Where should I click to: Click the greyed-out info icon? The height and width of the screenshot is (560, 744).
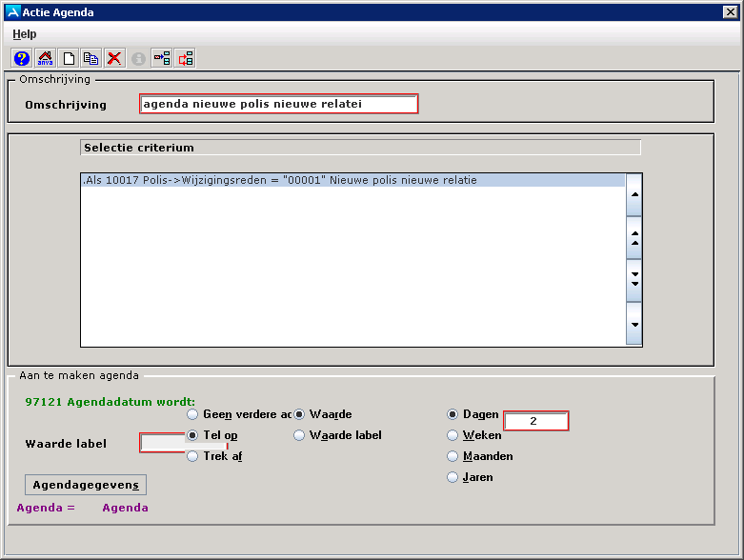[138, 58]
